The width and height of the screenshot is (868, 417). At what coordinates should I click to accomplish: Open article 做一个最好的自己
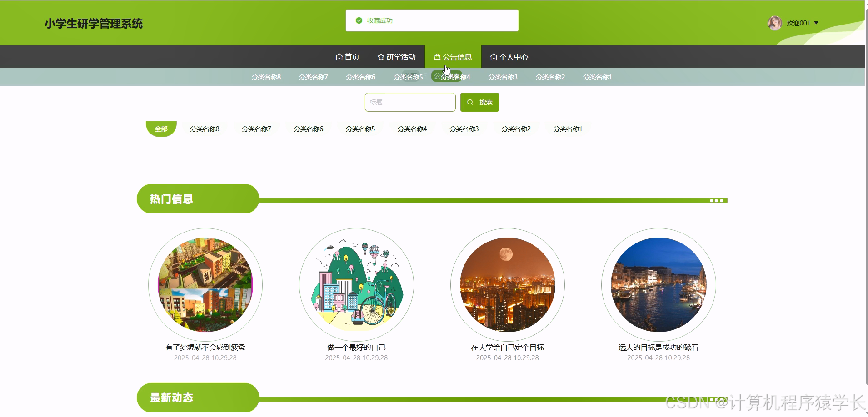(356, 347)
